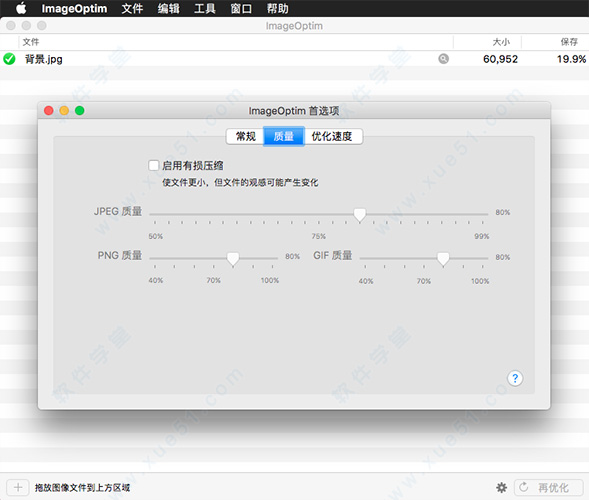Open the 窗口 menu
This screenshot has width=589, height=500.
241,8
